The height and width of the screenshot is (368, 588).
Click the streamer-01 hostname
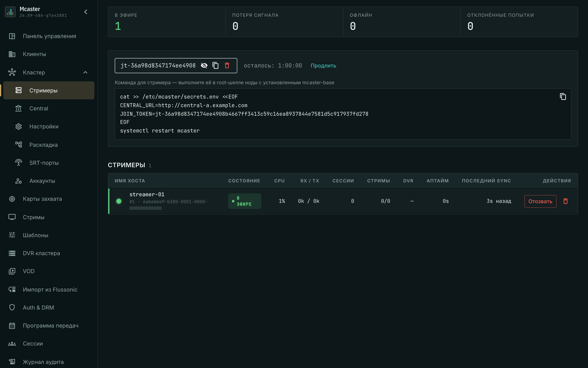point(147,194)
